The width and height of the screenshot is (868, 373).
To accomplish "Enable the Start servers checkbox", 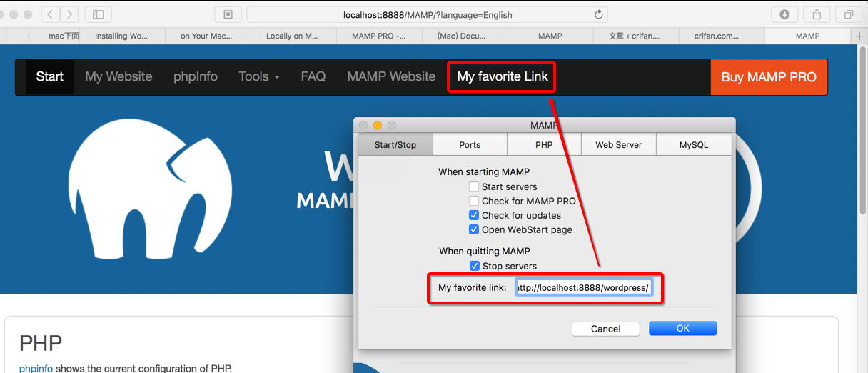I will click(x=474, y=186).
